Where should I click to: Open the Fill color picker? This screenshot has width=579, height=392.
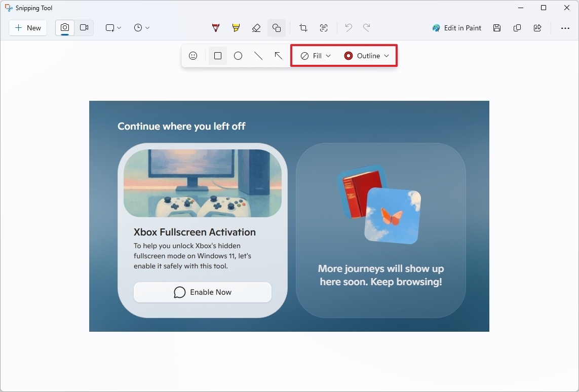pos(328,56)
